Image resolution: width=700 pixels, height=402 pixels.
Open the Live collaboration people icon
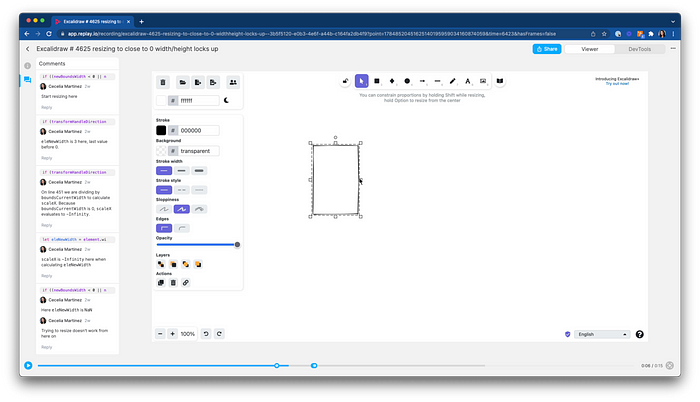(x=233, y=82)
